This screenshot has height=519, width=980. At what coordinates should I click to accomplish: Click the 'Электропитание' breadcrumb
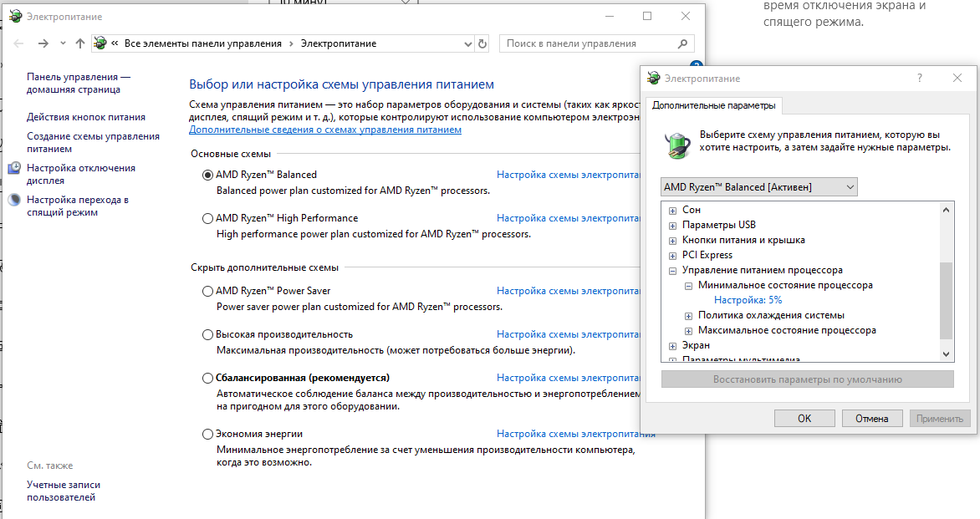(339, 43)
